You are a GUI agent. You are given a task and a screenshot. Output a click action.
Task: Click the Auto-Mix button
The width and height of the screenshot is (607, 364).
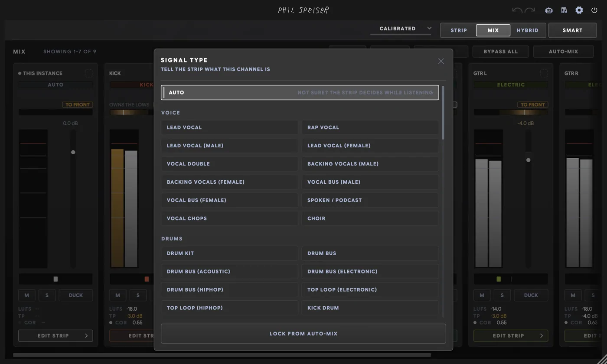coord(563,52)
